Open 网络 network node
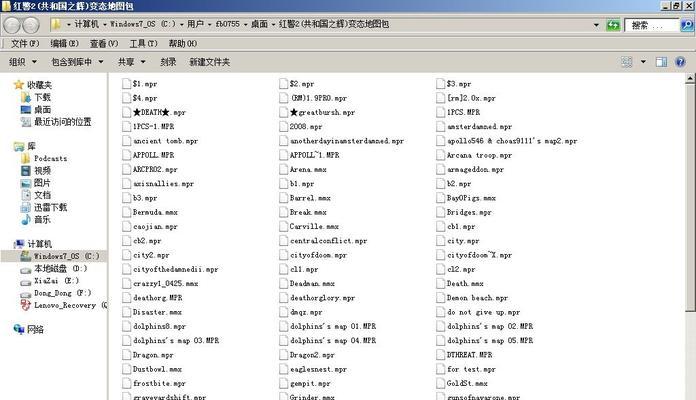This screenshot has width=696, height=400. click(x=29, y=329)
